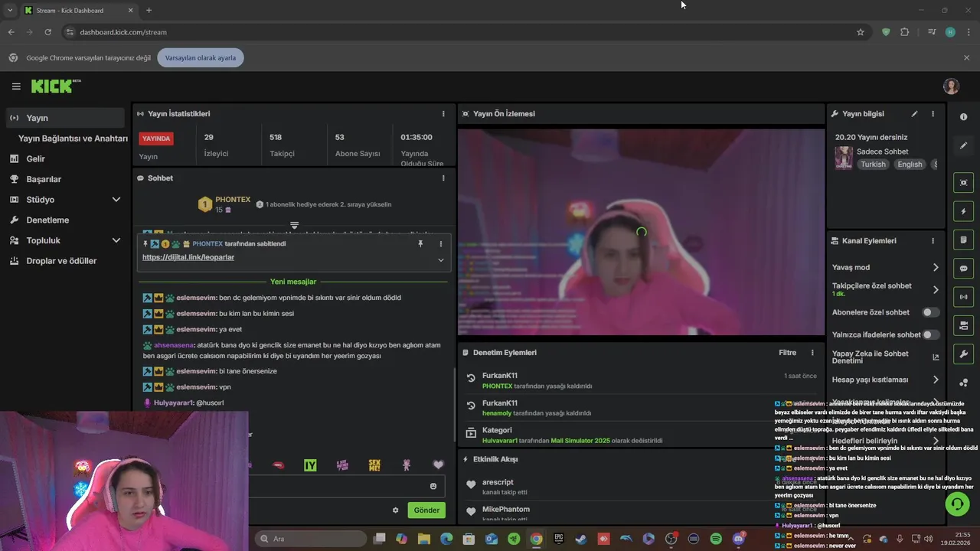Image resolution: width=980 pixels, height=551 pixels.
Task: Click the green floating support button
Action: click(957, 504)
